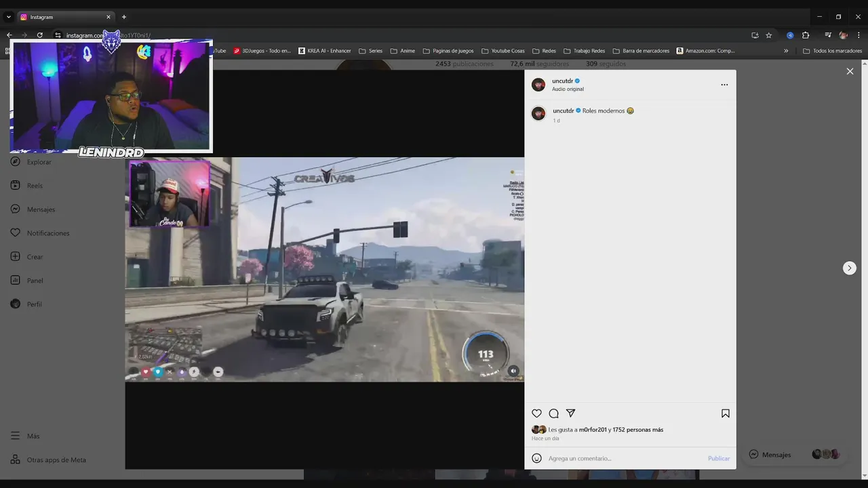Open Amazon.com bookmark
868x488 pixels.
pyautogui.click(x=705, y=51)
